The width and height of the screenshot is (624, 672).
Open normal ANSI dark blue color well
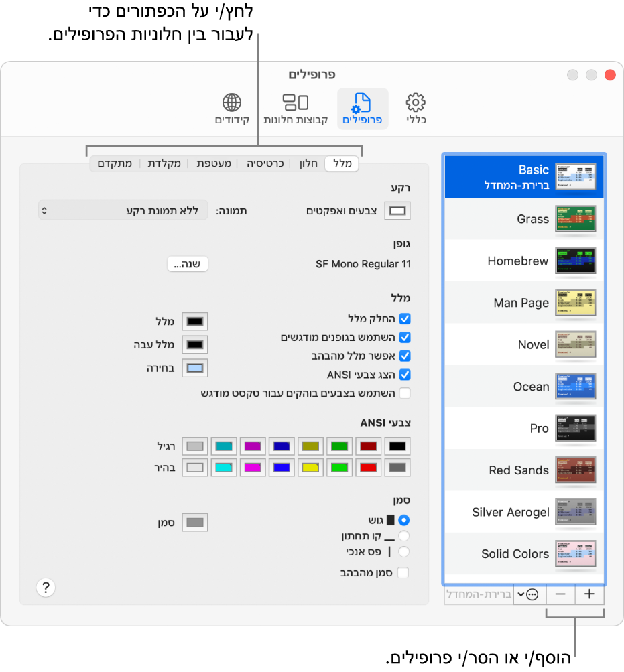click(282, 446)
